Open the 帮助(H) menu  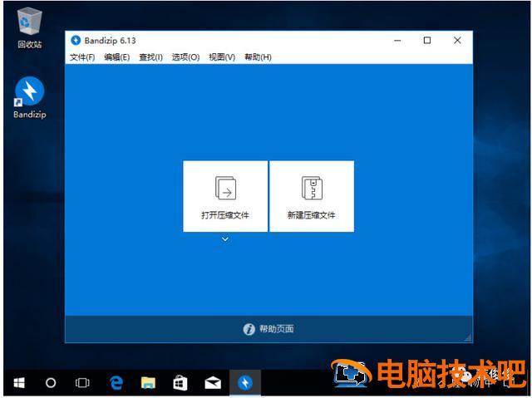tap(258, 57)
